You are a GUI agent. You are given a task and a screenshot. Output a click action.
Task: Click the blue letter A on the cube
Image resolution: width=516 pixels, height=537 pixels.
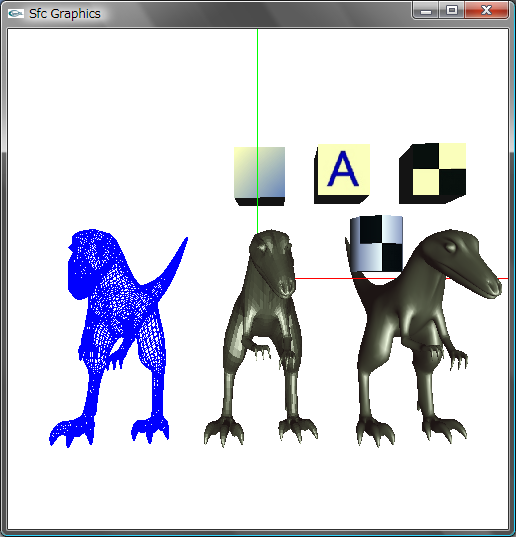pyautogui.click(x=343, y=169)
